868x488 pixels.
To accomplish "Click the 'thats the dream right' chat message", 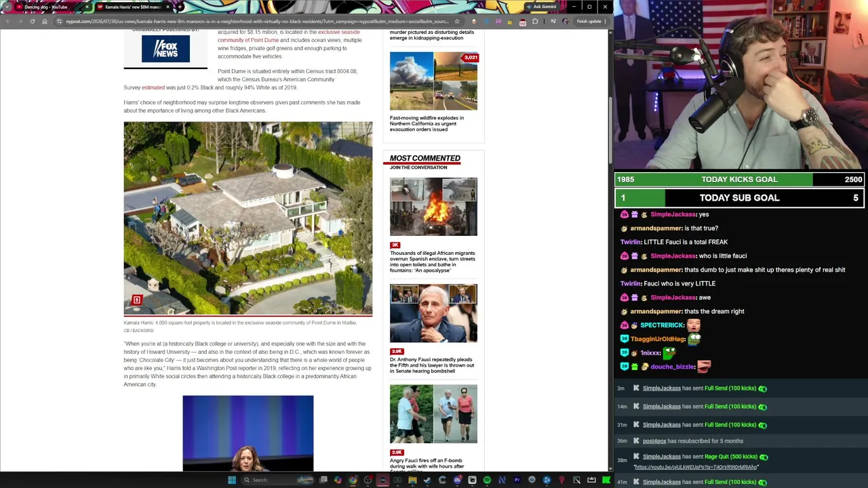I will [x=714, y=312].
